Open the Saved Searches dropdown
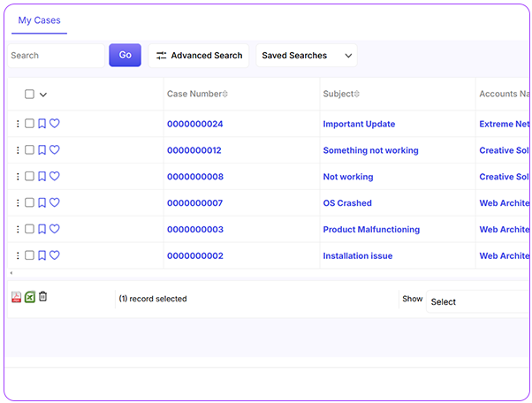This screenshot has height=403, width=532. pos(307,56)
